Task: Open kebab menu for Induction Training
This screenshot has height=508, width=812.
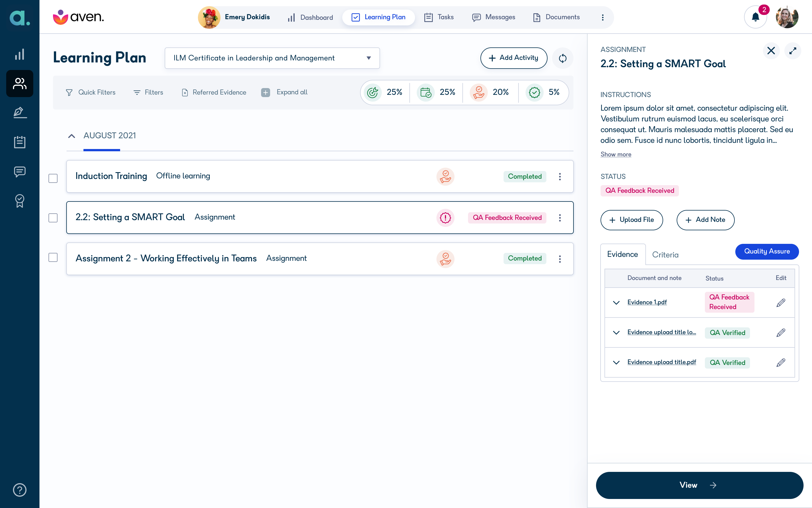Action: click(x=560, y=176)
